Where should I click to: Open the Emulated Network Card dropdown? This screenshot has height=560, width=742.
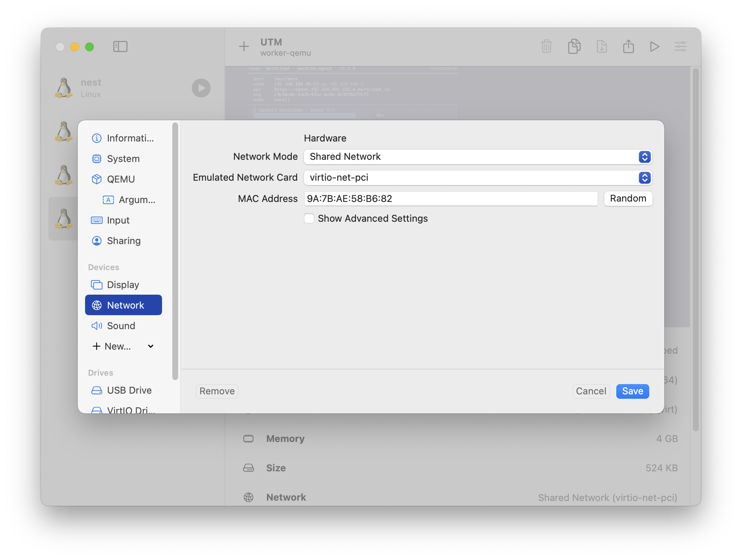pyautogui.click(x=478, y=178)
